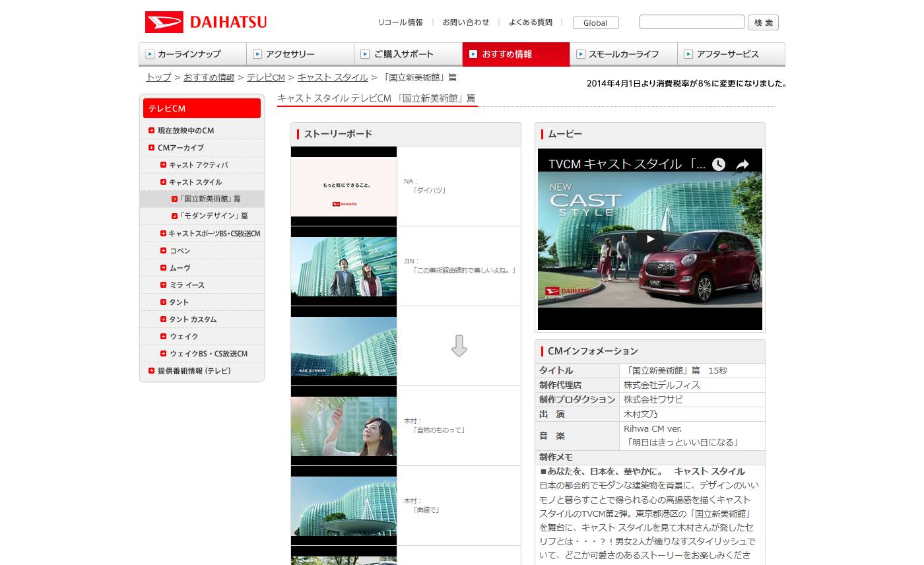Click the share arrow icon on video
This screenshot has width=924, height=565.
(743, 164)
